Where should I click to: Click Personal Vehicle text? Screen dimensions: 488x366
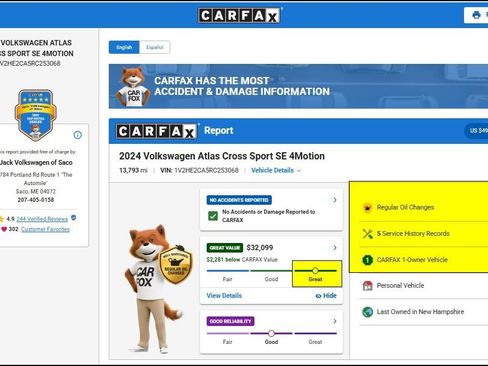pos(400,286)
